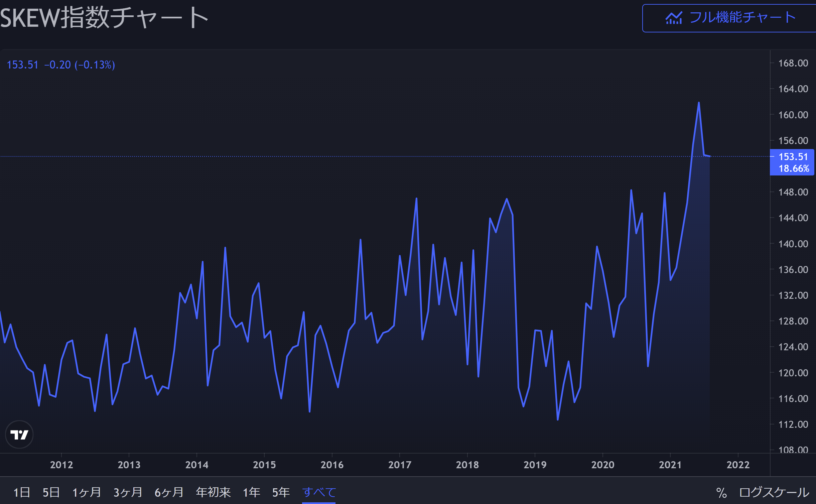Select the 1年 range
The image size is (816, 504).
[x=251, y=492]
